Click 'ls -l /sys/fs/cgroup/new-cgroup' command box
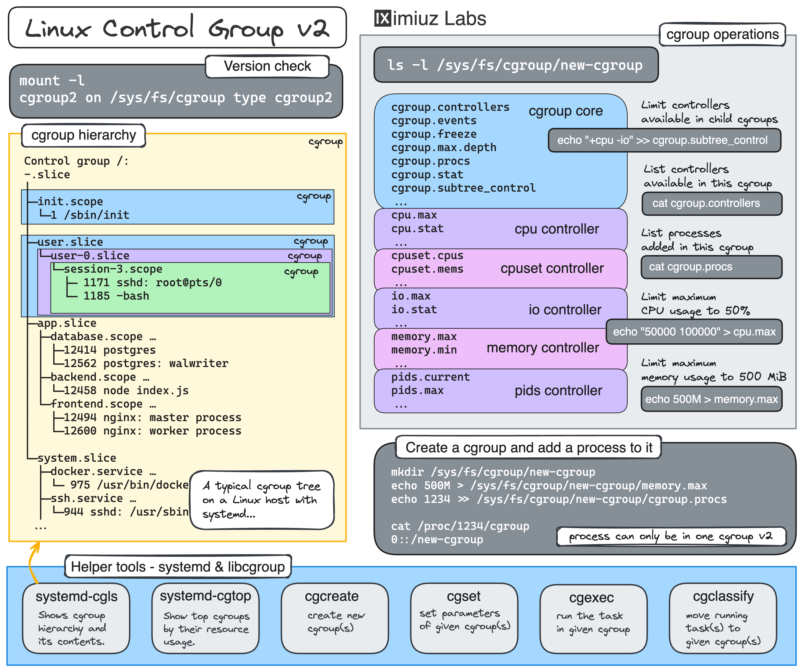803x672 pixels. click(516, 65)
